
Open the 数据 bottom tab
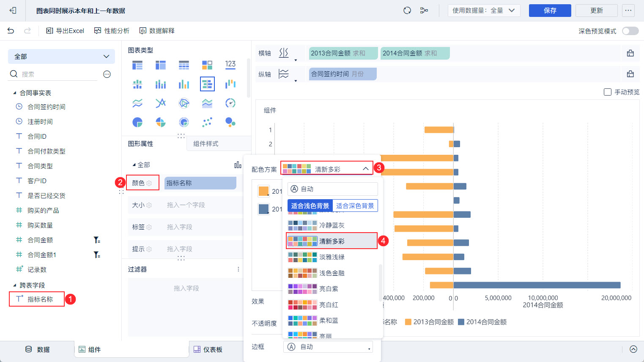click(38, 349)
